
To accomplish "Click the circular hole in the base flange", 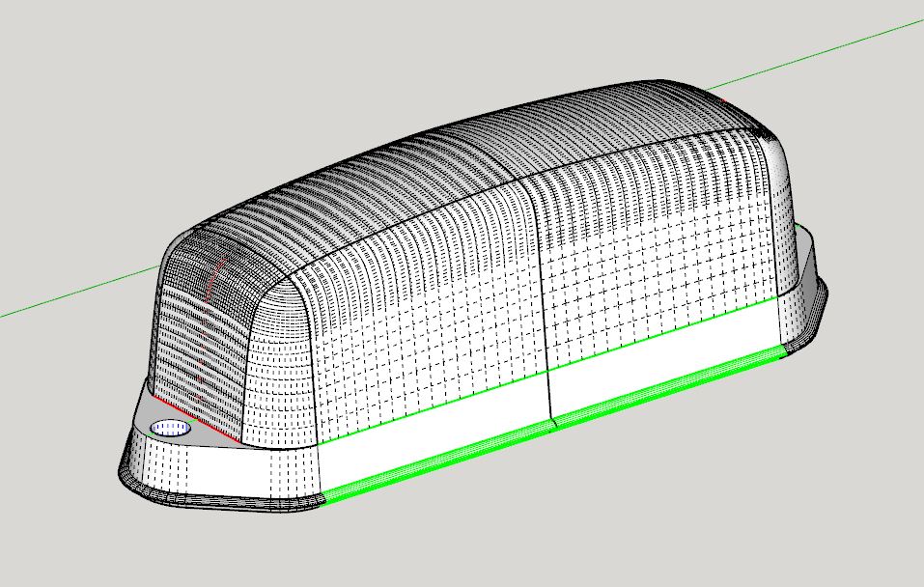I will [171, 429].
